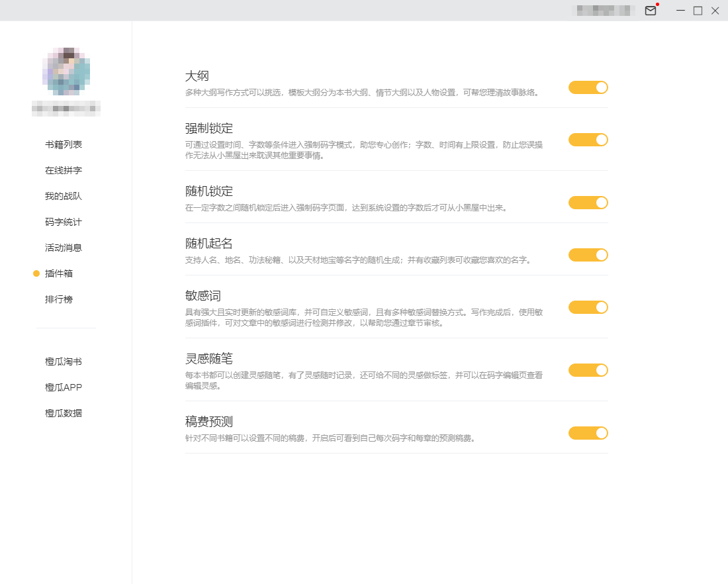Open the message inbox envelope icon

click(650, 11)
